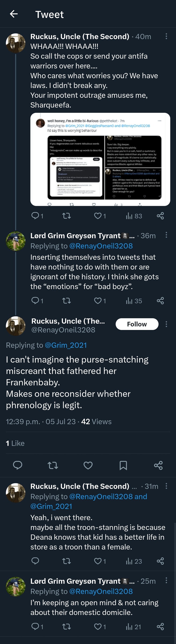
Task: View who liked via the 1 Like label
Action: [15, 443]
